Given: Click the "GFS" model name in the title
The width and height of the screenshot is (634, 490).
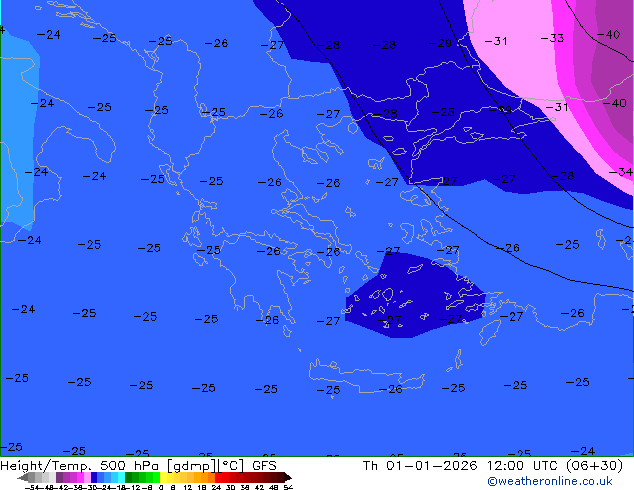Looking at the screenshot, I should (x=264, y=465).
